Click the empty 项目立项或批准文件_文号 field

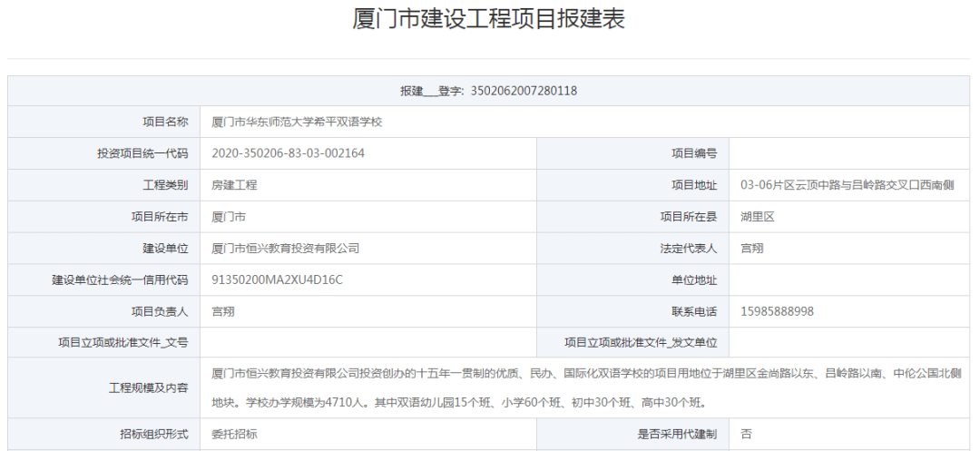(367, 343)
